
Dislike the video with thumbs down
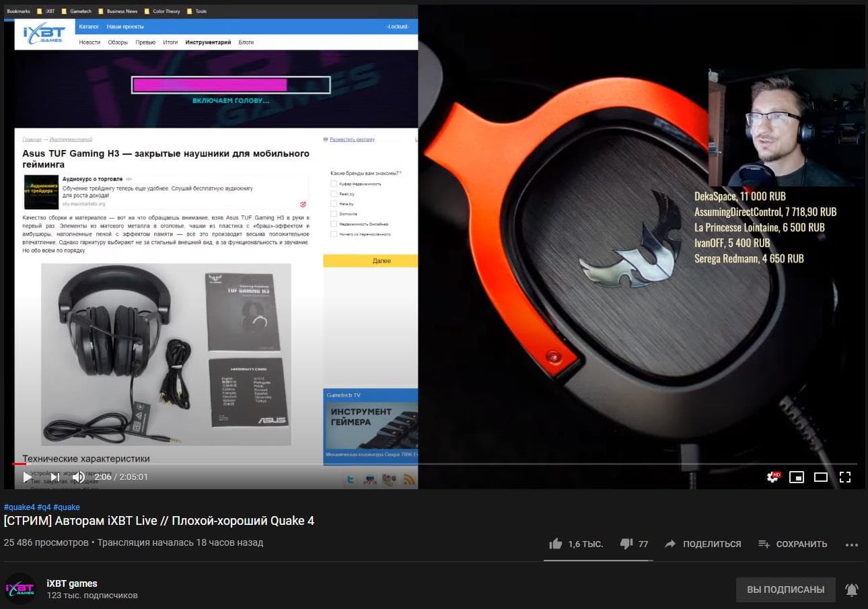[x=626, y=544]
